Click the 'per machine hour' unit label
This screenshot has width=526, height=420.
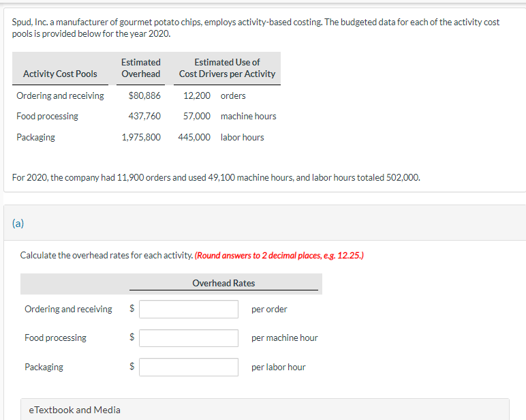pos(285,337)
